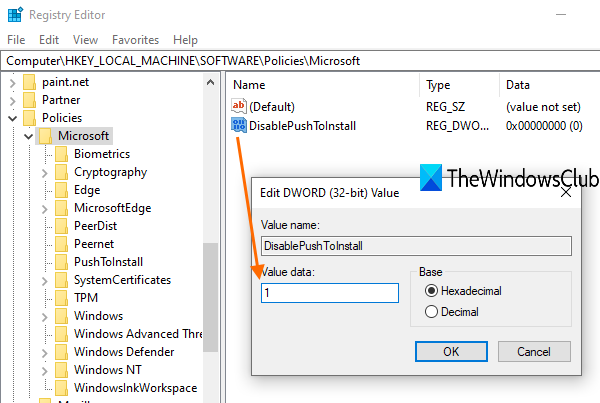The height and width of the screenshot is (403, 600).
Task: Cancel the Edit DWORD dialog
Action: (534, 351)
